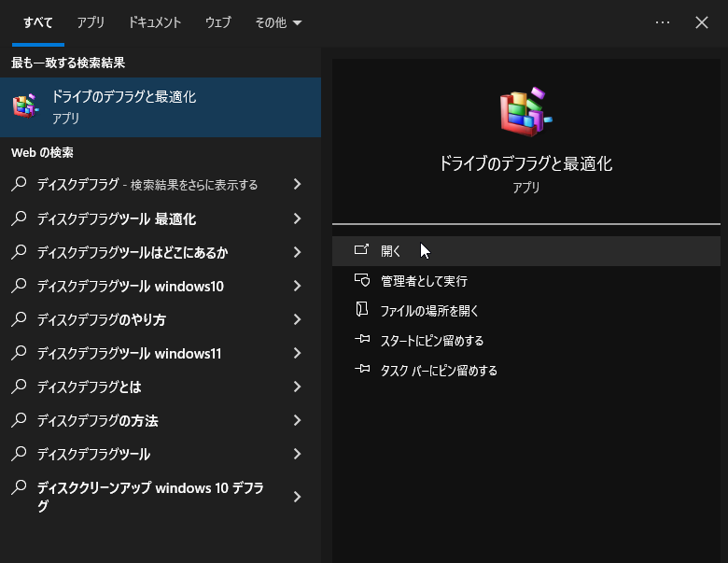Click 開く to launch the app
Image resolution: width=728 pixels, height=563 pixels.
pyautogui.click(x=526, y=251)
